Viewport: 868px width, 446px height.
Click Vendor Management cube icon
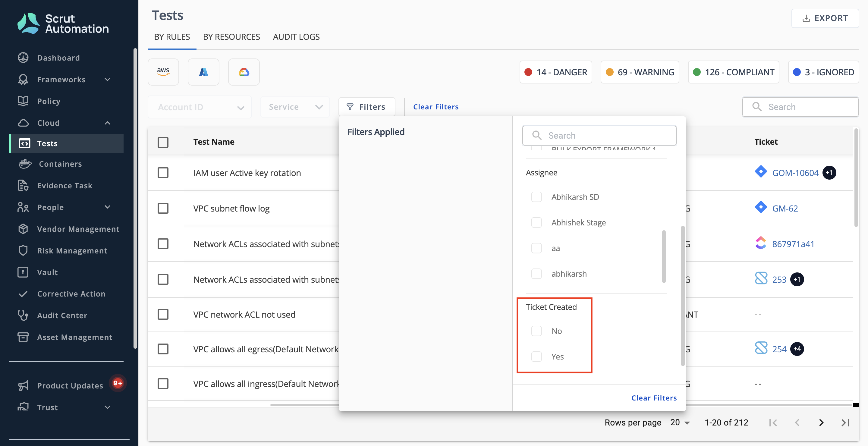click(23, 229)
